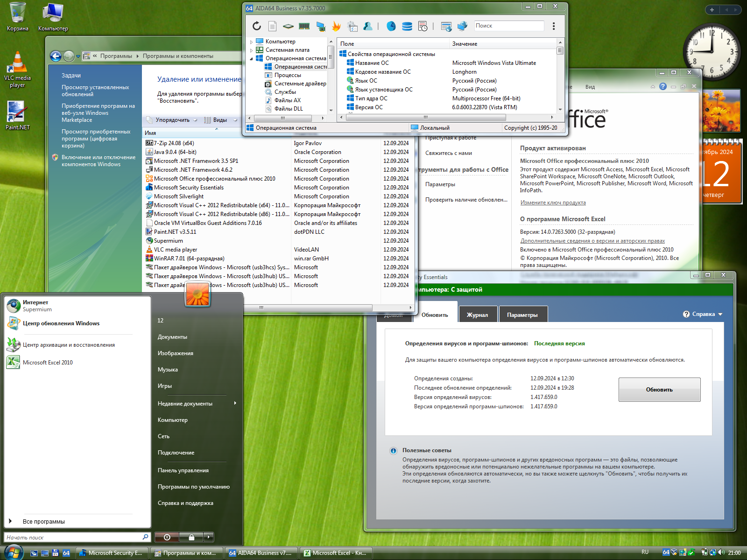The image size is (747, 560).
Task: Click Проверить наличие обновлений in Excel
Action: pos(466,200)
